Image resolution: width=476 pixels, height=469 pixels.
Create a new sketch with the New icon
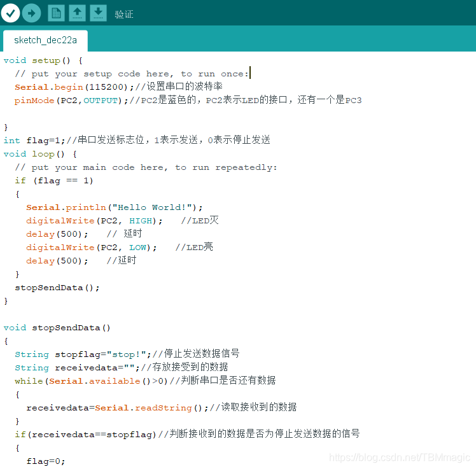click(56, 13)
